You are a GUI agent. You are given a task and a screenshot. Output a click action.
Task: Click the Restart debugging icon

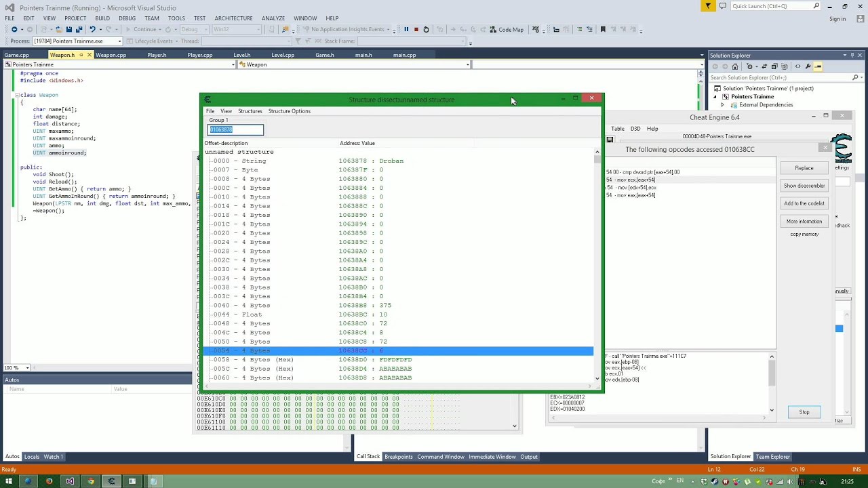[x=426, y=29]
